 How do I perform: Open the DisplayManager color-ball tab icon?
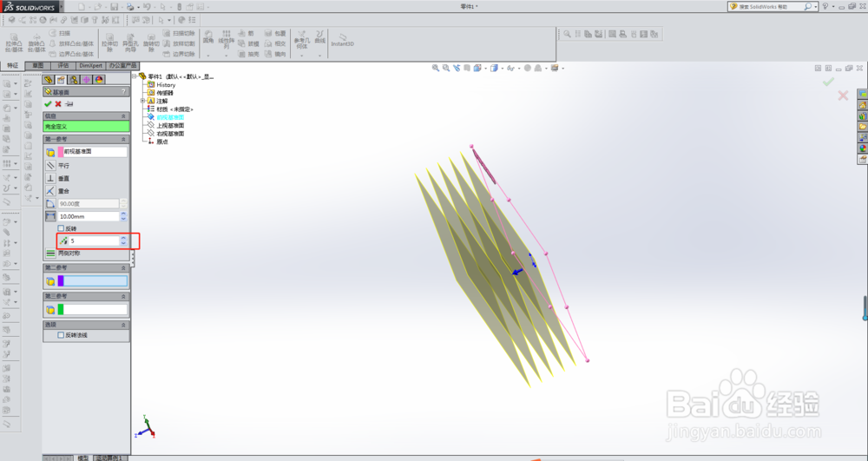[99, 80]
